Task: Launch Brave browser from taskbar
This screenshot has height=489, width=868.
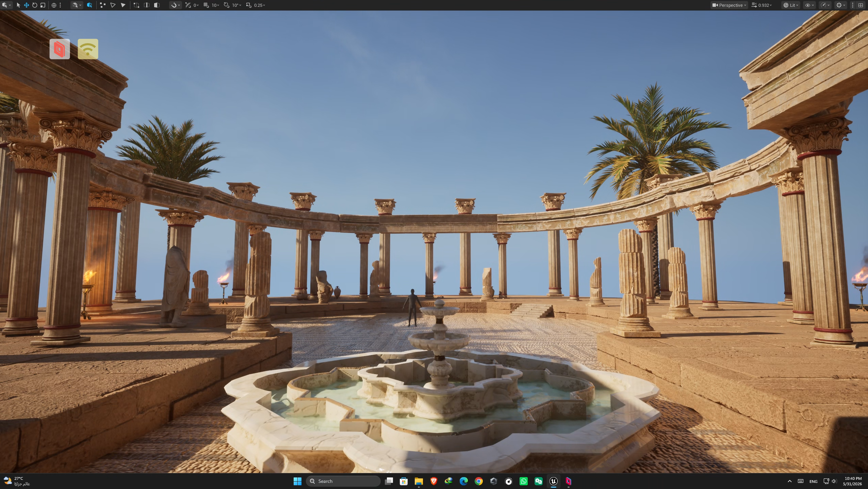Action: [434, 481]
